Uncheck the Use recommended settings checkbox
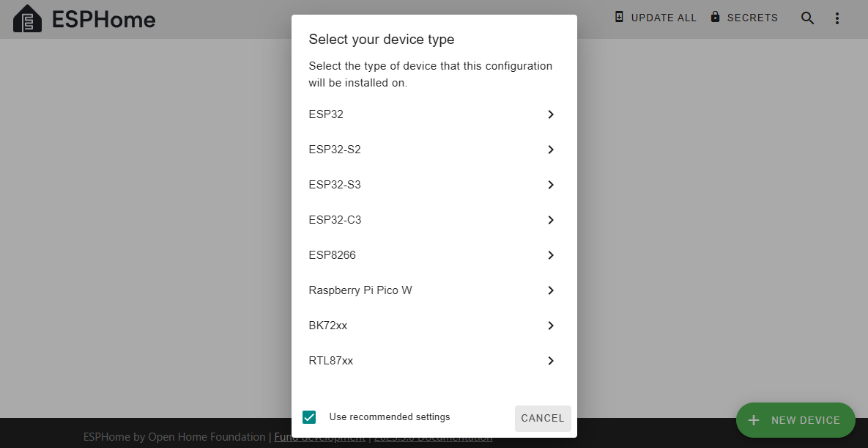Image resolution: width=868 pixels, height=448 pixels. pyautogui.click(x=309, y=417)
